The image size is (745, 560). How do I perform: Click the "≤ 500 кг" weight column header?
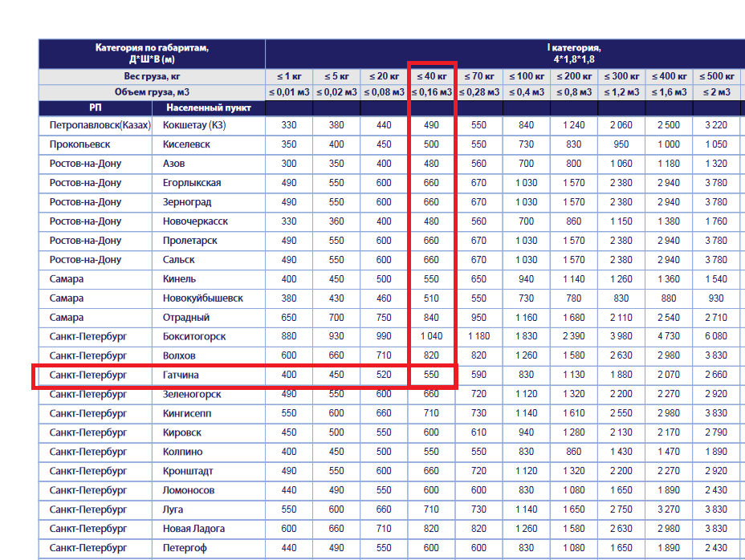[x=717, y=76]
